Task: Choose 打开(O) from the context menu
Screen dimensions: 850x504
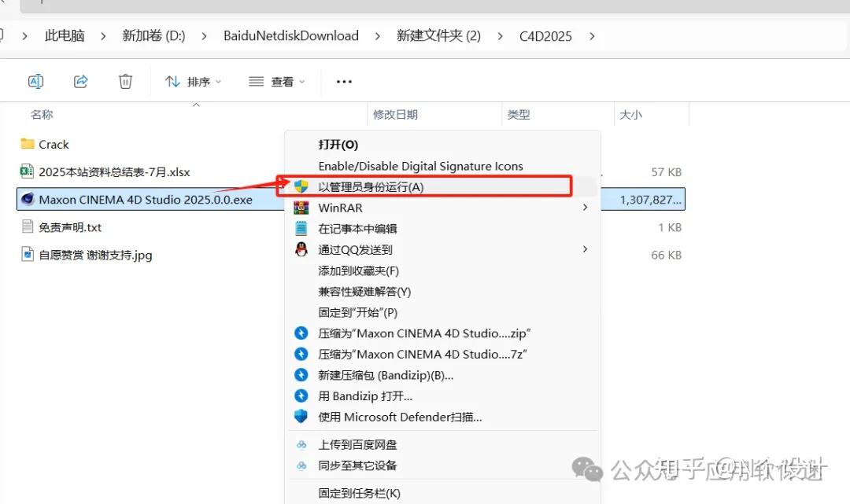Action: (338, 145)
